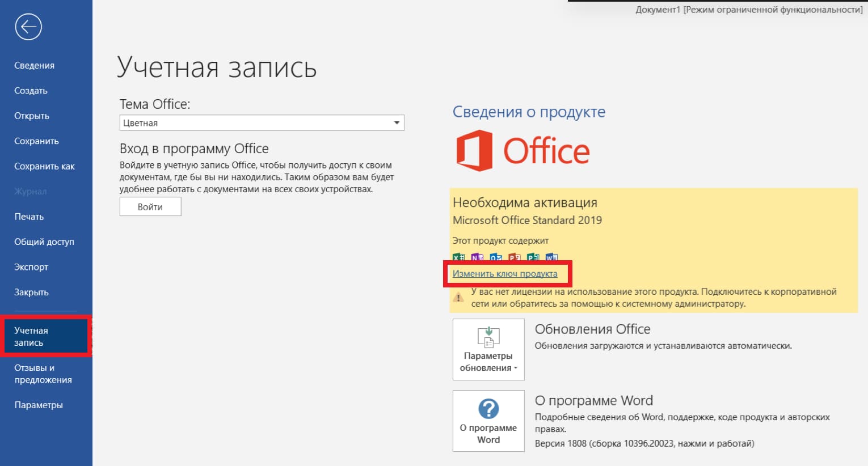This screenshot has height=466, width=868.
Task: Open the Печать menu item
Action: tap(29, 217)
